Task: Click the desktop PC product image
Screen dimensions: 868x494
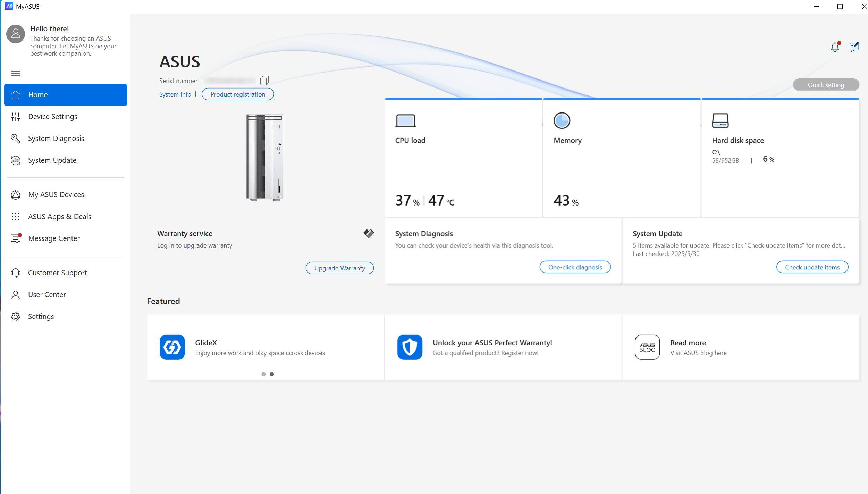Action: 265,157
